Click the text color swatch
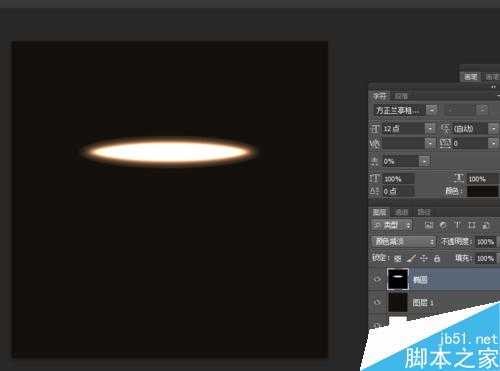500x371 pixels. (482, 191)
